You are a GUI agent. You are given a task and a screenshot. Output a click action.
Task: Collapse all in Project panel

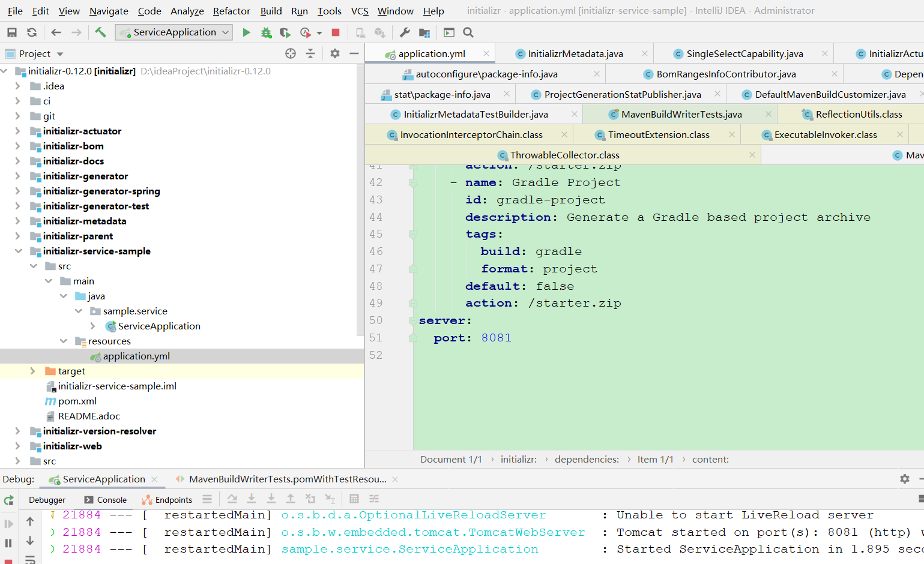point(310,53)
